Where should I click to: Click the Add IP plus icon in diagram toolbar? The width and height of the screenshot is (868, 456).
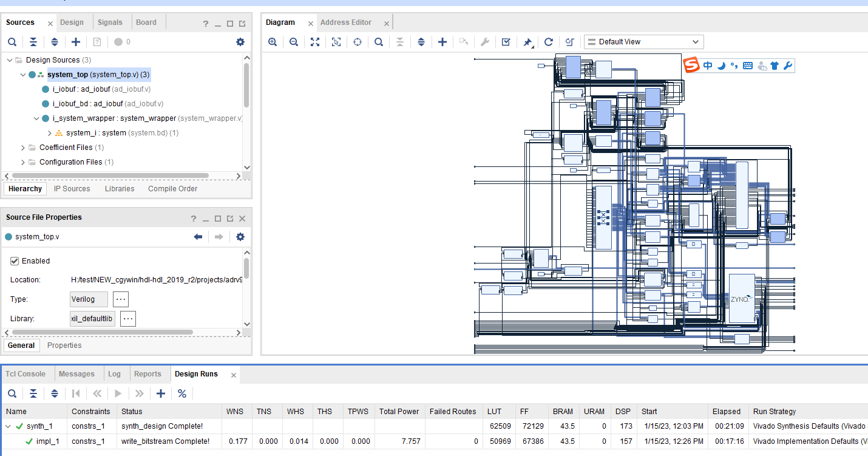coord(442,42)
